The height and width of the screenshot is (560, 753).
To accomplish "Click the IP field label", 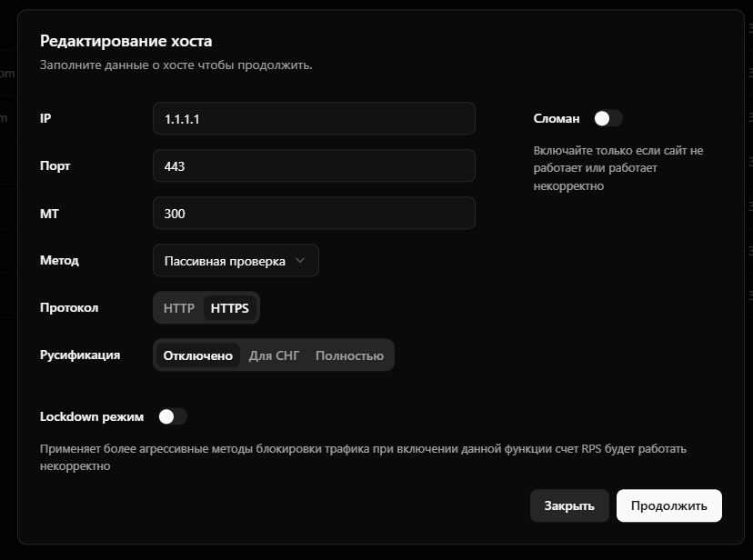I will tap(45, 118).
